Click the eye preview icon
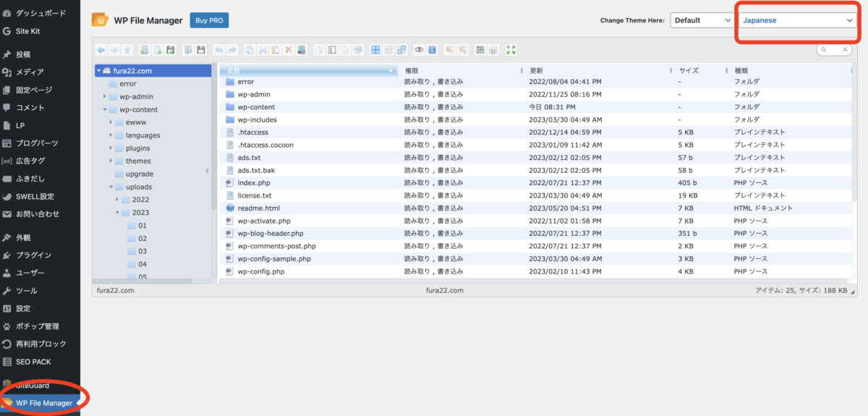Screen dimensions: 868x416 419,50
